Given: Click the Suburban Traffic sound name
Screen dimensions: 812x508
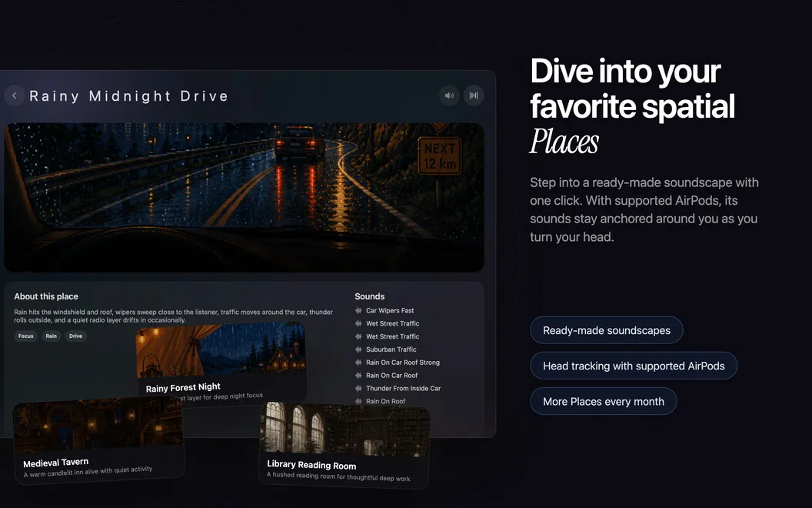Looking at the screenshot, I should pos(391,349).
